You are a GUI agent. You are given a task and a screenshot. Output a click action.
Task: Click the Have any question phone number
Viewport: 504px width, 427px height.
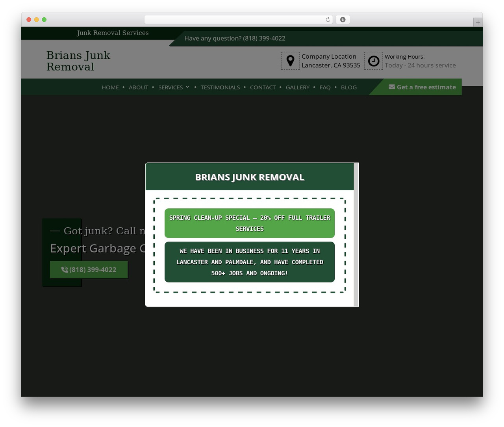264,38
